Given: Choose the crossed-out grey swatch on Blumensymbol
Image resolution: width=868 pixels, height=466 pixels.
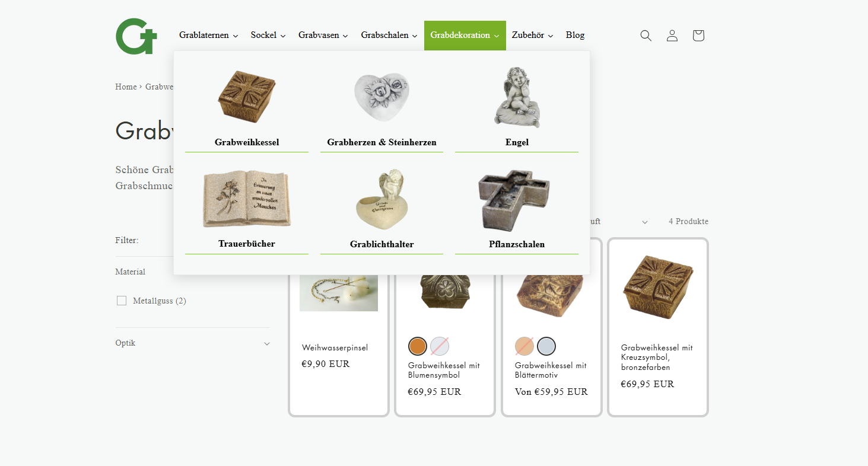Looking at the screenshot, I should point(440,346).
